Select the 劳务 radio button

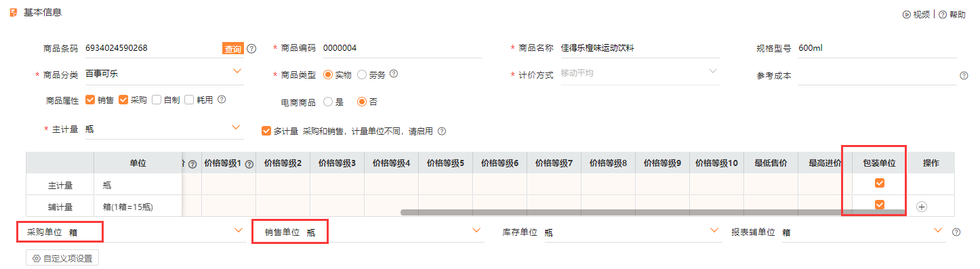(x=362, y=75)
